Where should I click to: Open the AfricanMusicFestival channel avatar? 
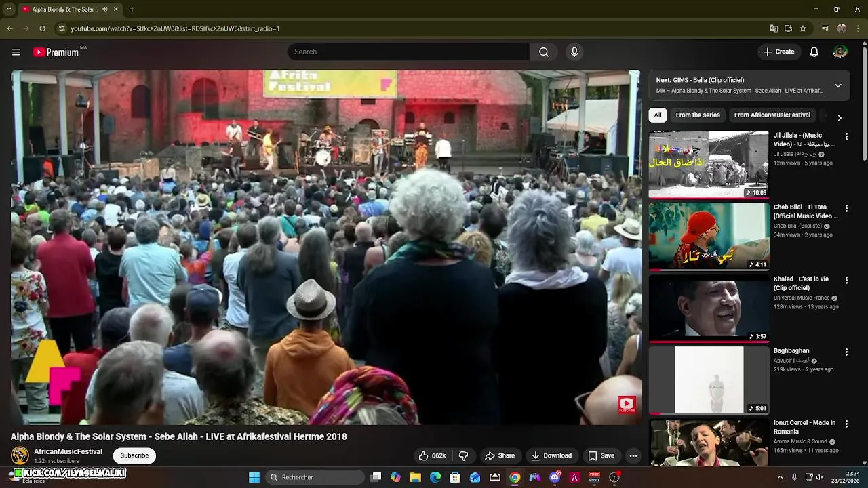pos(20,455)
